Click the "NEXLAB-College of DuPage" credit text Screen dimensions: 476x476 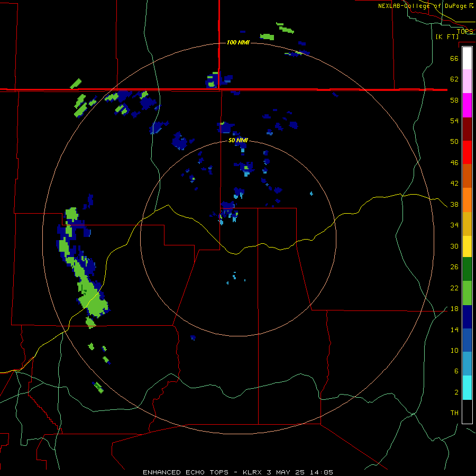pos(422,6)
